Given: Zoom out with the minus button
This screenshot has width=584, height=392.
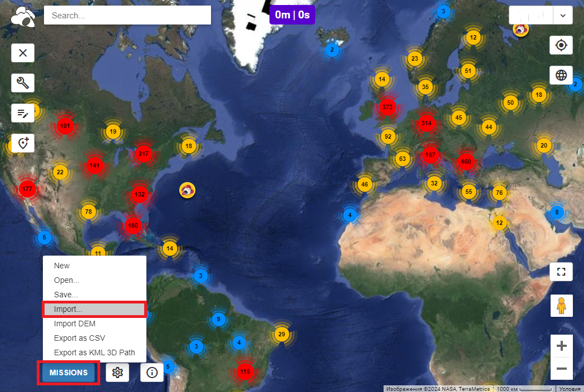Looking at the screenshot, I should 562,369.
